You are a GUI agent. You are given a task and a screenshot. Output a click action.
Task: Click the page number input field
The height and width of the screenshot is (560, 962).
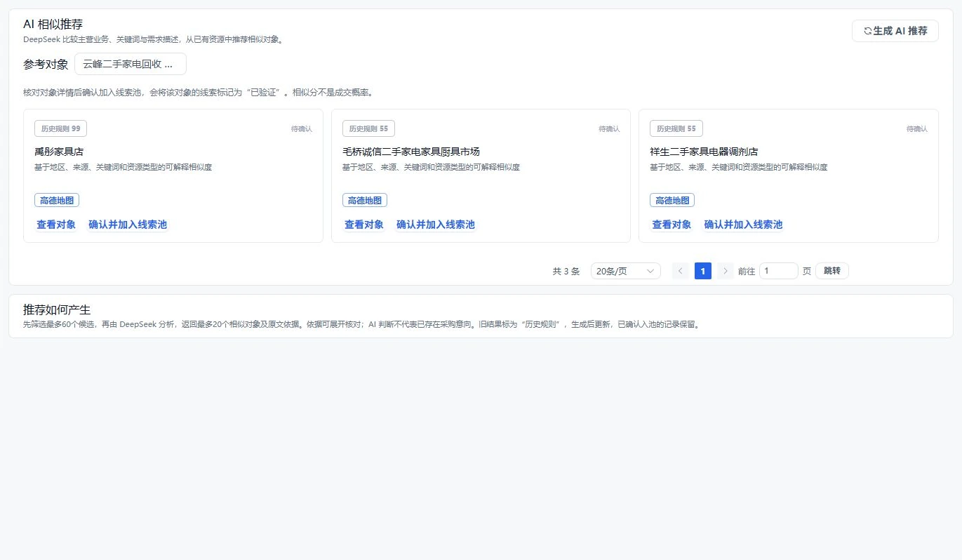(x=778, y=271)
